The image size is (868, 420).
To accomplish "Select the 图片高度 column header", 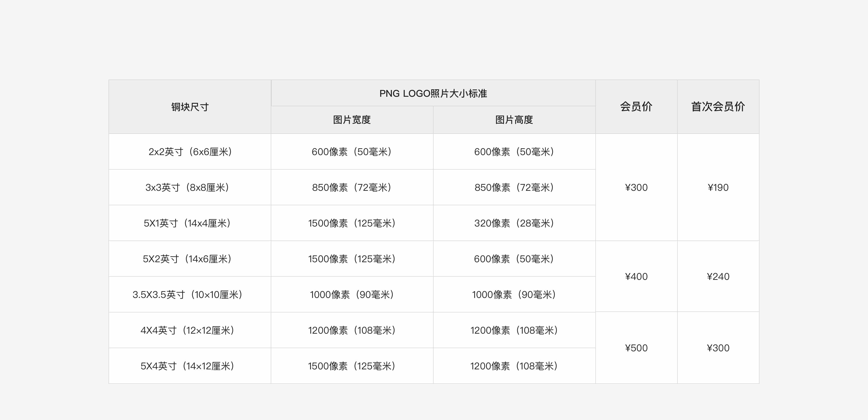I will tap(514, 120).
